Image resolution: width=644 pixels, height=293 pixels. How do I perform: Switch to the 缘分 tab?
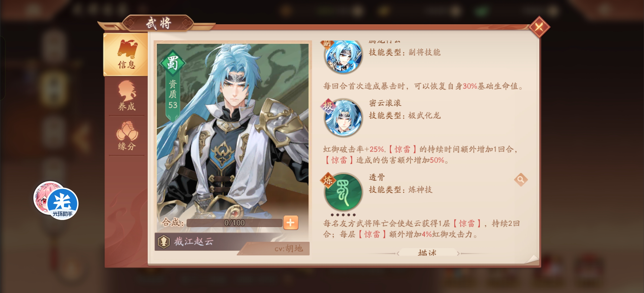(127, 136)
